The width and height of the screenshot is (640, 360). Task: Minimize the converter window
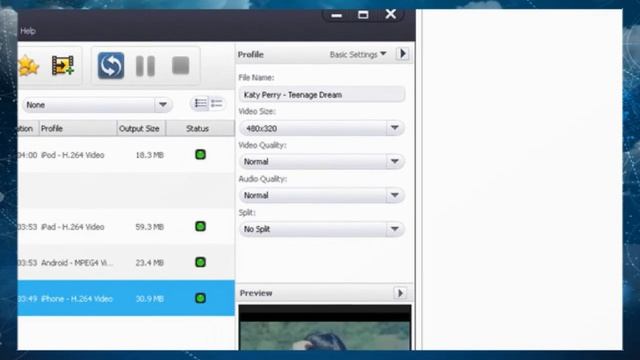click(x=337, y=16)
